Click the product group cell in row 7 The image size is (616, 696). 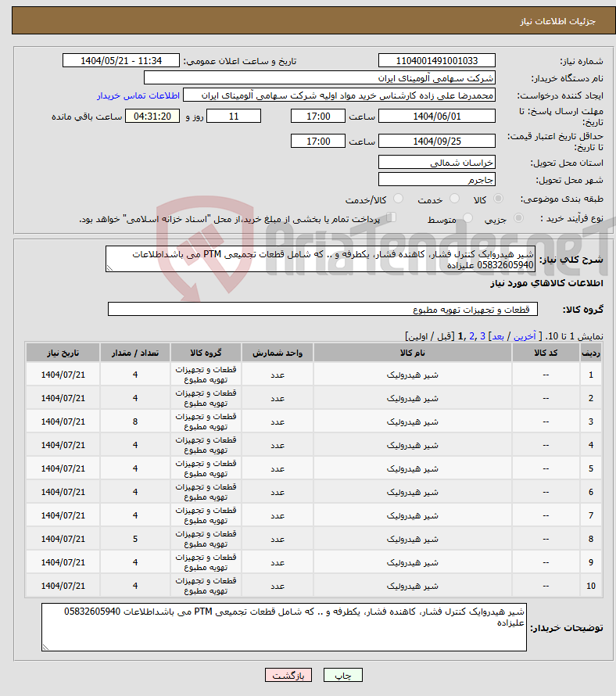pyautogui.click(x=206, y=515)
